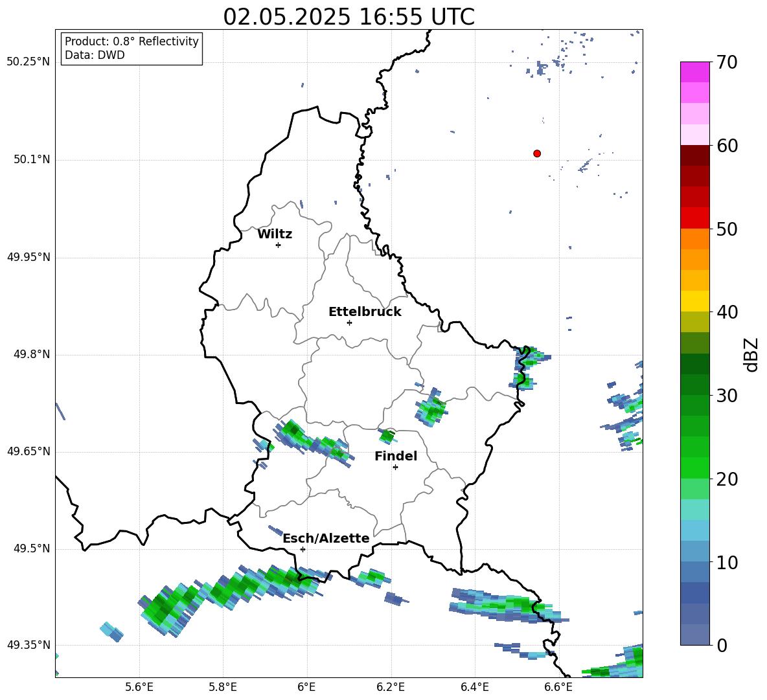Click the 0 colorbar tick label
Image resolution: width=767 pixels, height=700 pixels.
point(721,645)
